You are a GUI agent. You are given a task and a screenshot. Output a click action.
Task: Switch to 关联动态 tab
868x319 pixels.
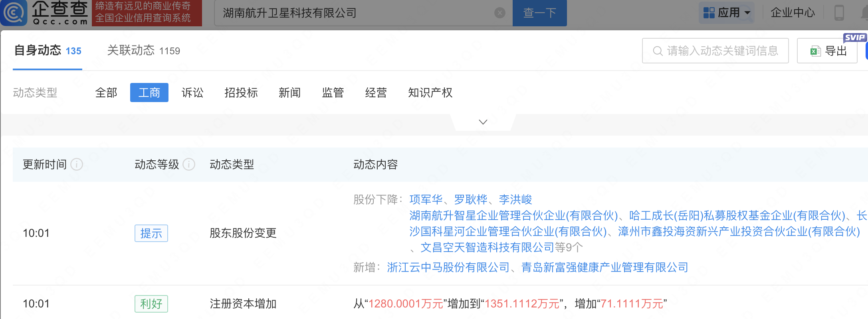tap(143, 51)
